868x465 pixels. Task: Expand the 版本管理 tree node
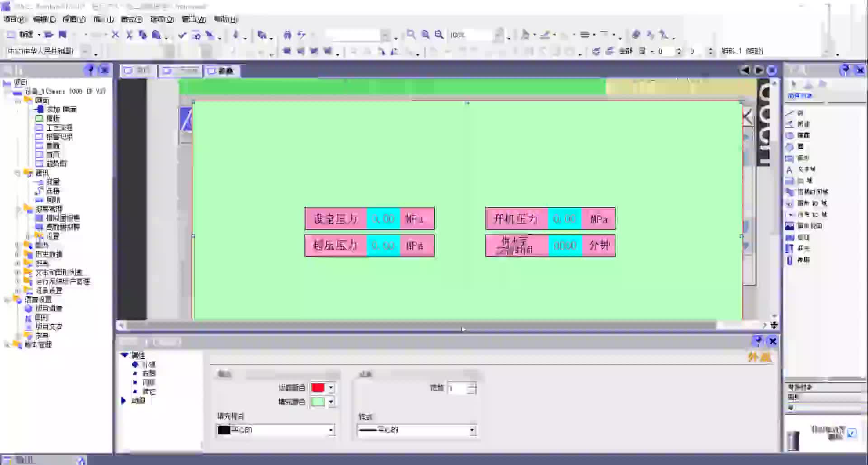(7, 345)
